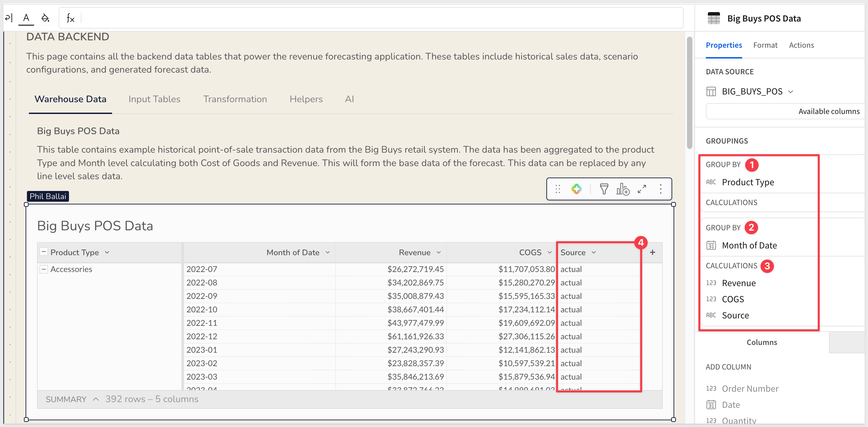The width and height of the screenshot is (868, 427).
Task: Click the Big Buys POS Data table icon
Action: (714, 18)
